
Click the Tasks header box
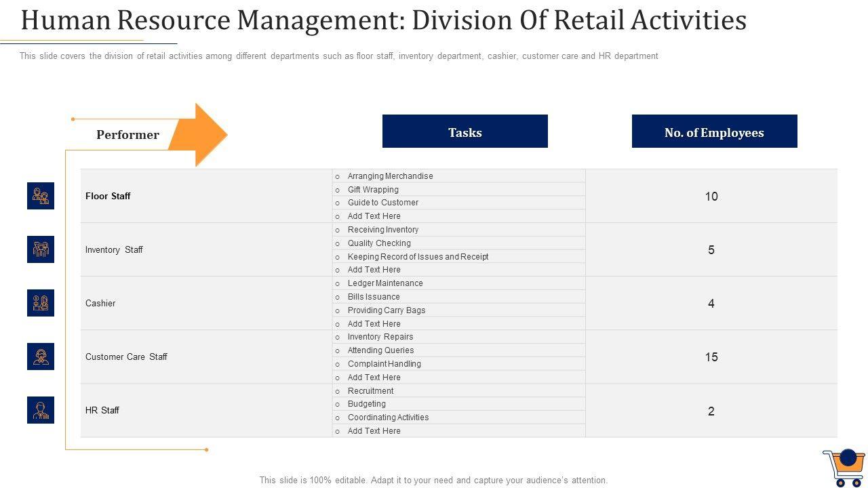click(465, 131)
